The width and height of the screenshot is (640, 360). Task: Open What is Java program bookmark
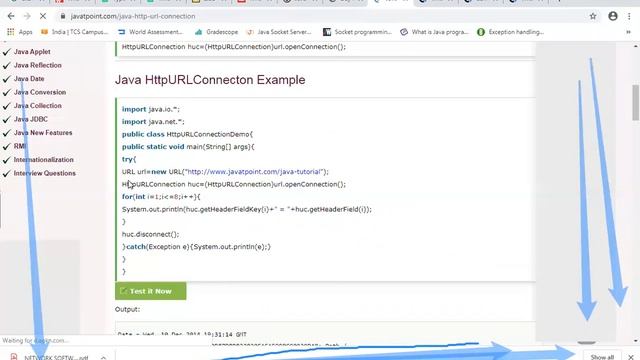pyautogui.click(x=434, y=32)
